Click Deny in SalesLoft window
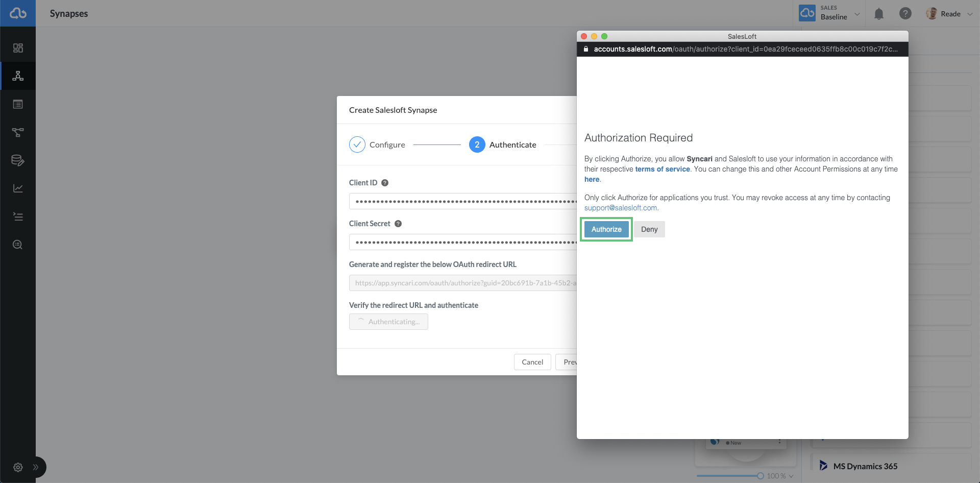 [649, 229]
